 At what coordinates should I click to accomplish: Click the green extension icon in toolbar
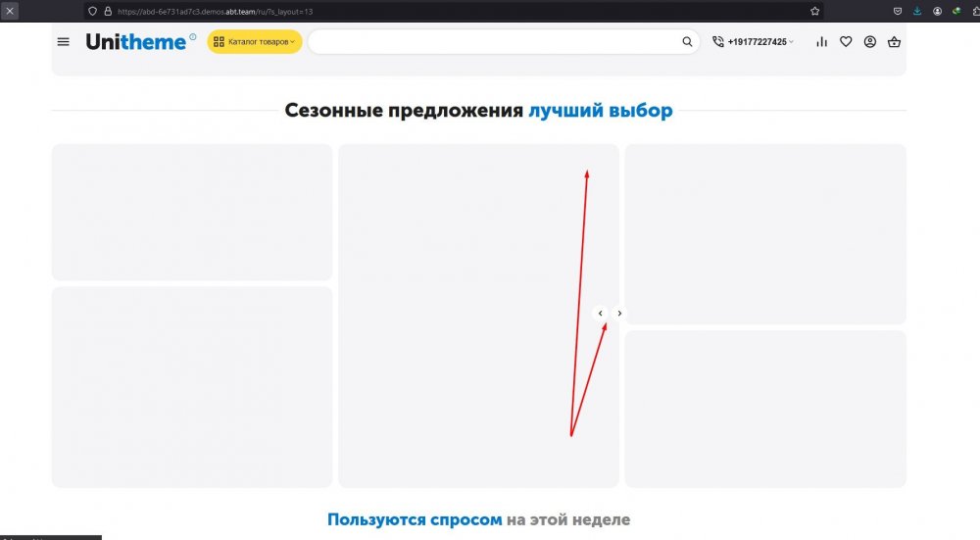pos(956,11)
